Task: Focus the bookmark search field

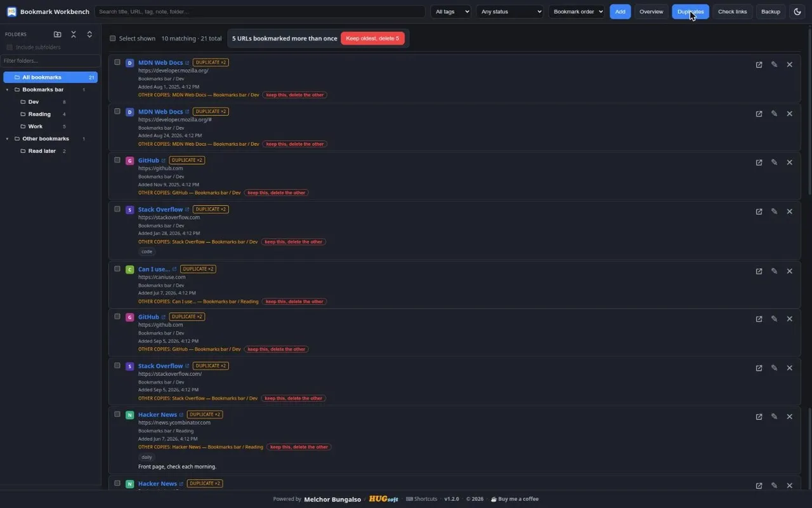Action: click(x=259, y=11)
